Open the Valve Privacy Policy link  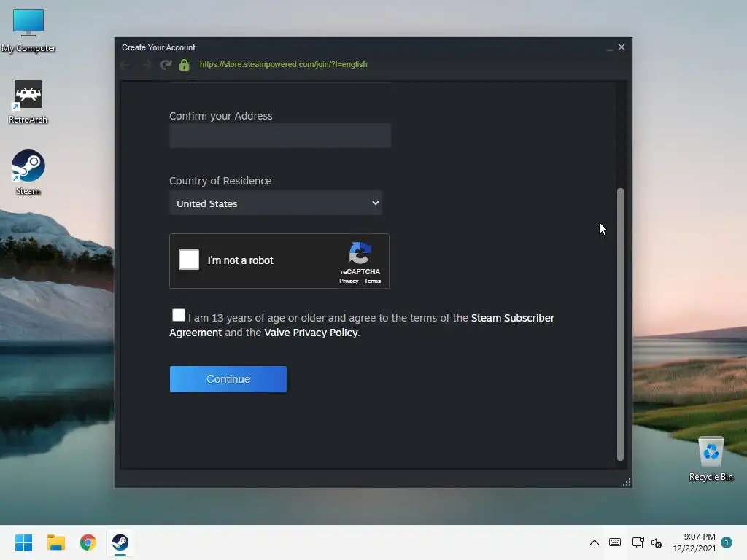coord(311,332)
